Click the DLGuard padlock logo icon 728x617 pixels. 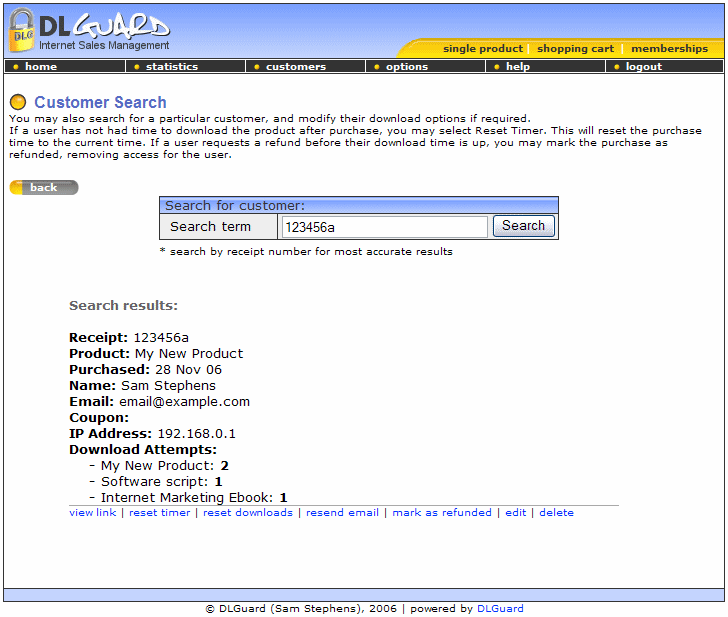pyautogui.click(x=22, y=31)
